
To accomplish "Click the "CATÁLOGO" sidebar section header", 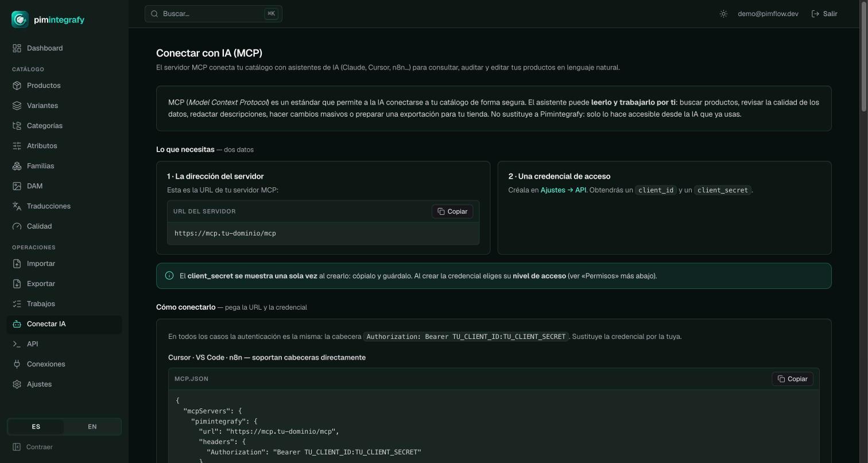I will tap(28, 70).
